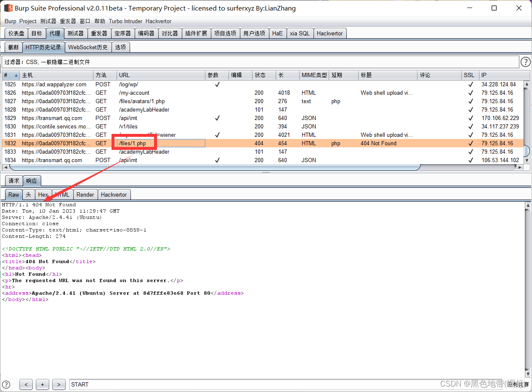The image size is (532, 392).
Task: Click the response pane vertical scrollbar
Action: click(528, 289)
